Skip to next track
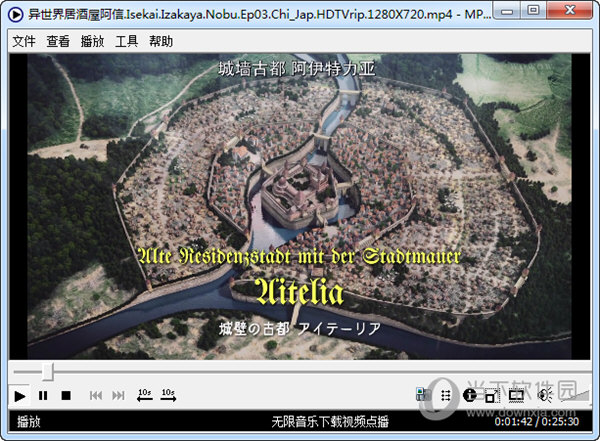The height and width of the screenshot is (441, 600). (118, 395)
